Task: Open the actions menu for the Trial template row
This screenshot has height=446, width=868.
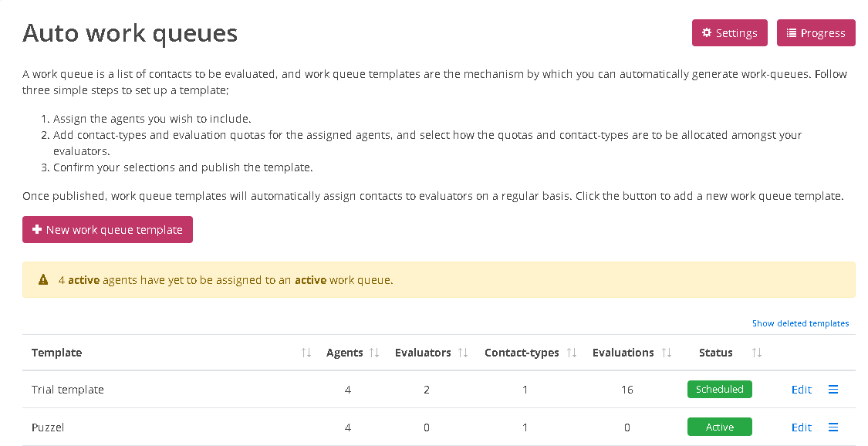Action: point(833,389)
